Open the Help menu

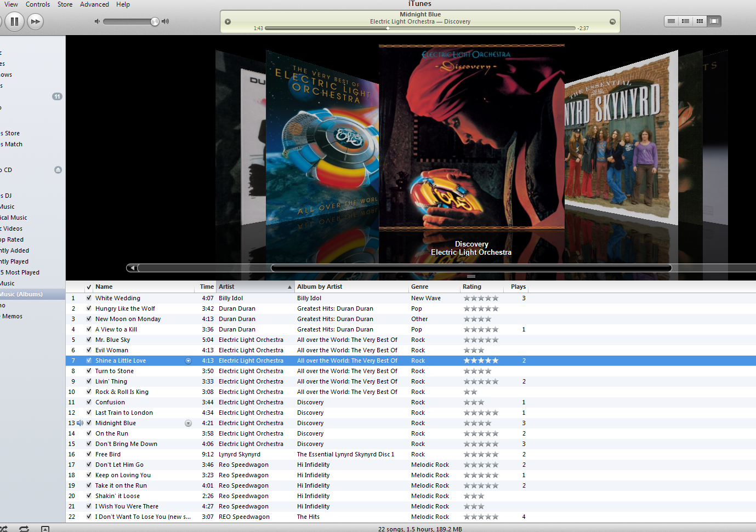tap(123, 4)
